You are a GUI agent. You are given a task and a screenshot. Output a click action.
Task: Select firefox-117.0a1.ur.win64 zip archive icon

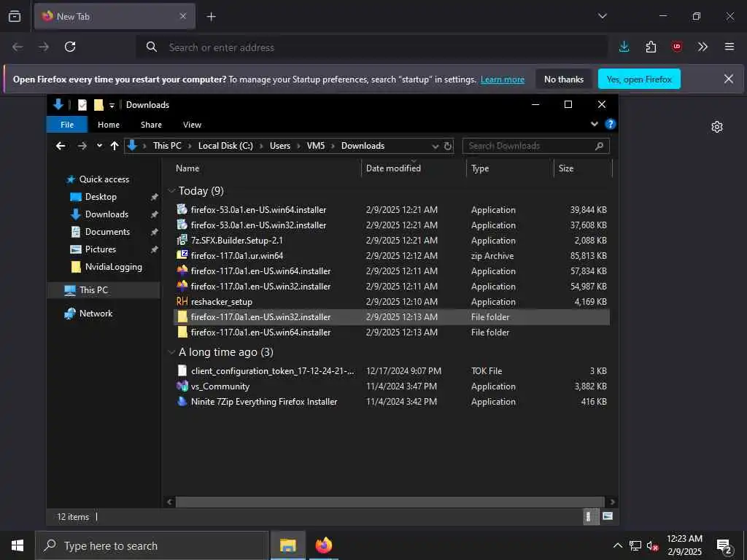coord(182,255)
